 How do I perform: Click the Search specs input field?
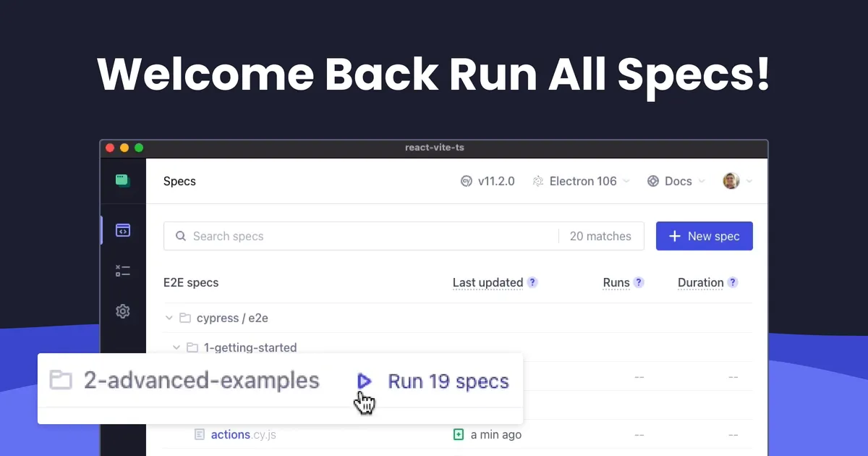coord(362,236)
